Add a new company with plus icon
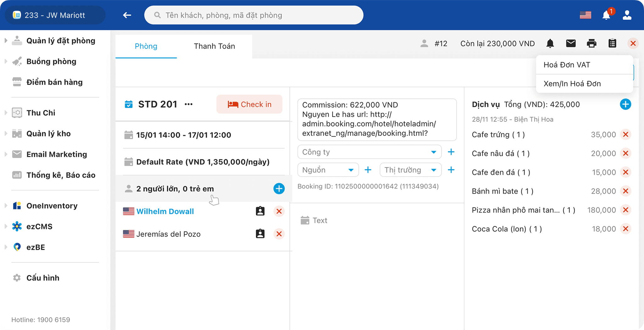644x330 pixels. pyautogui.click(x=451, y=152)
